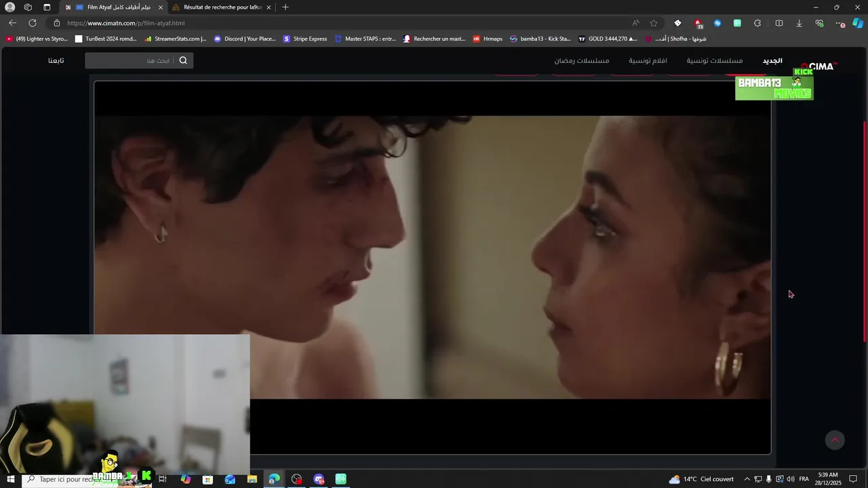Open browser essentials heart icon

pyautogui.click(x=819, y=23)
